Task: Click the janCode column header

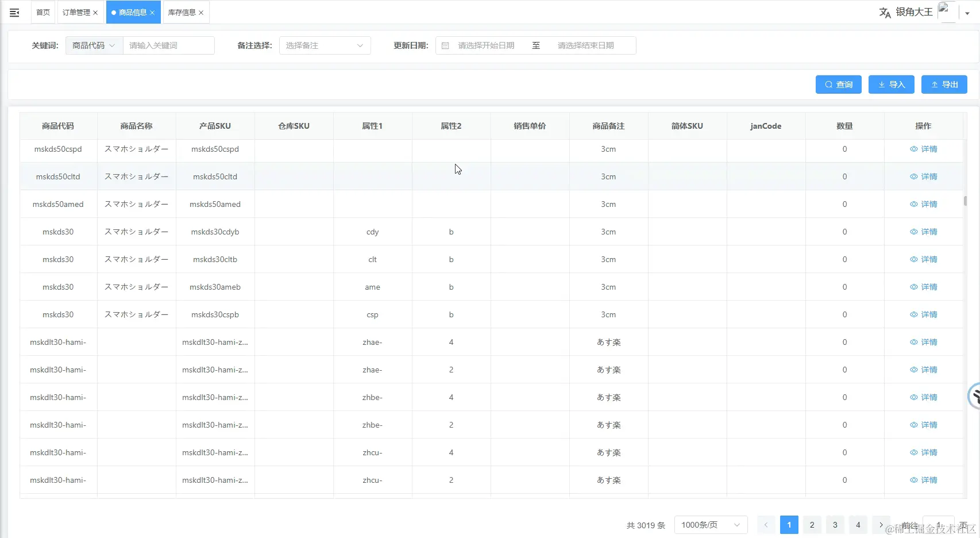Action: click(x=766, y=126)
